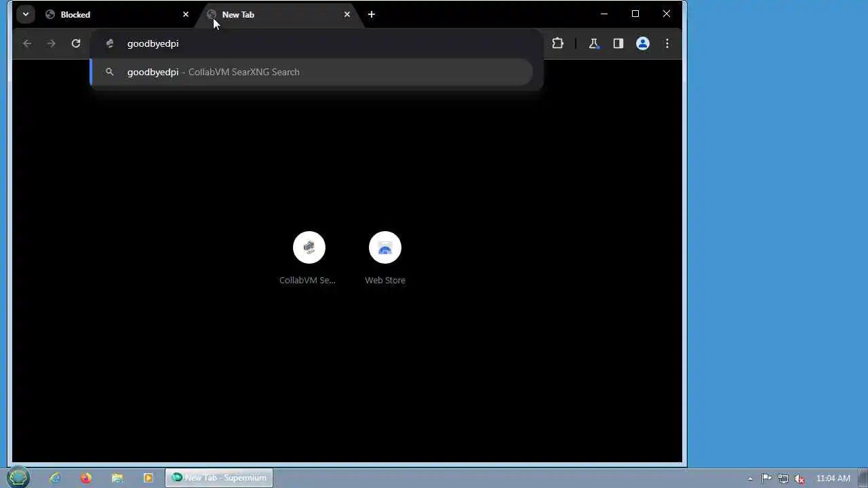Open the Chrome Labs flask icon
This screenshot has height=488, width=868.
593,43
